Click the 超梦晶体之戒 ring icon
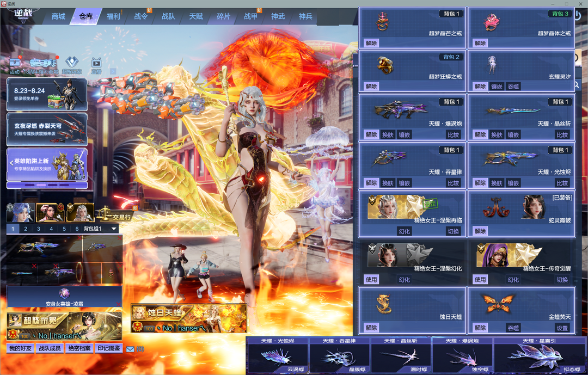The height and width of the screenshot is (375, 588). 491,21
